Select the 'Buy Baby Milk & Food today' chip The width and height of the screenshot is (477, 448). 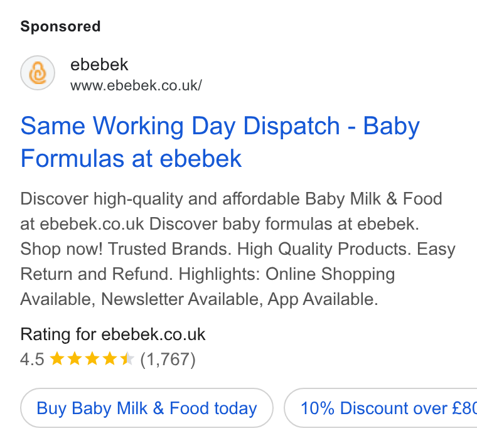147,408
